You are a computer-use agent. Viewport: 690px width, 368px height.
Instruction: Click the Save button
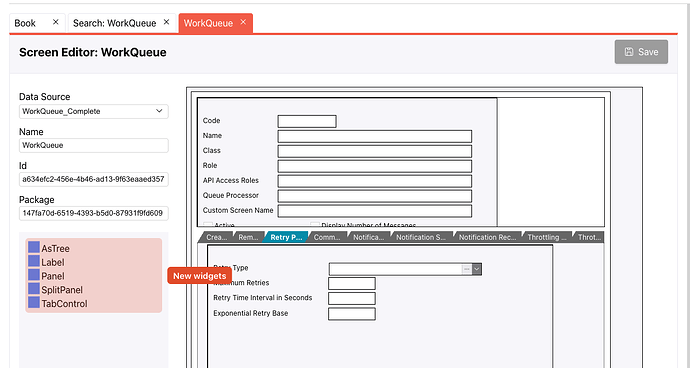point(641,52)
